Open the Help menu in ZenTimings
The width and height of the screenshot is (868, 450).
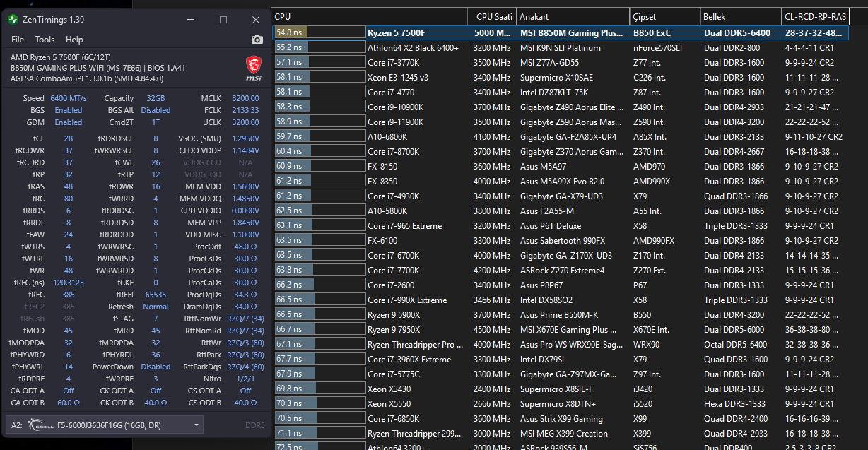coord(74,40)
